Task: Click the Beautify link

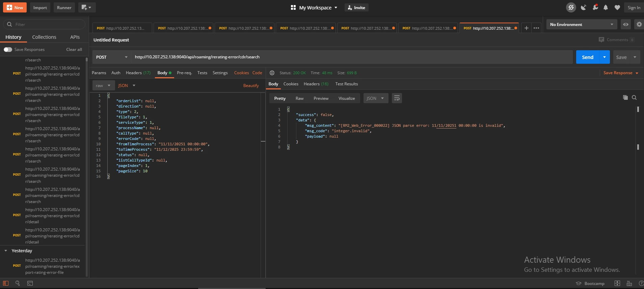Action: point(251,86)
